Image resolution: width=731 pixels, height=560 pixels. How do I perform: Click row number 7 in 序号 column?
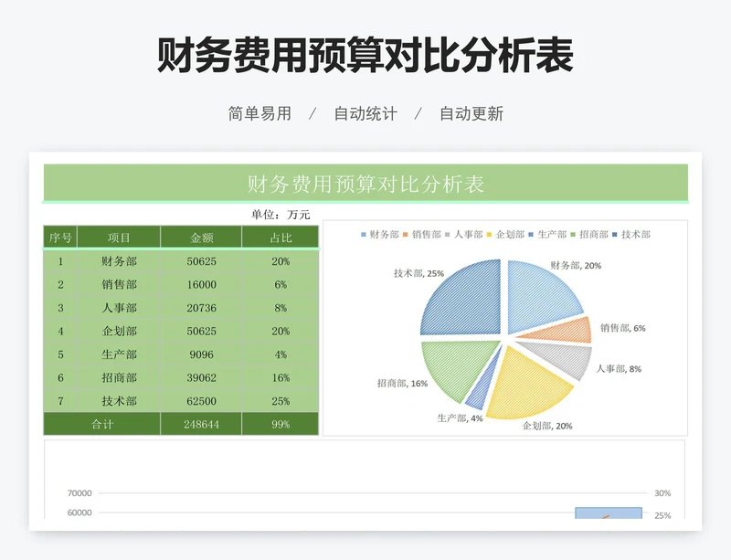(60, 401)
